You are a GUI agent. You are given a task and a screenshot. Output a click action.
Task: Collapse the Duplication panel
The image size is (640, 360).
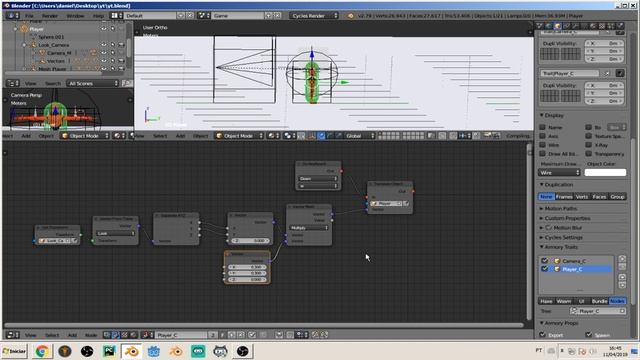tap(556, 184)
